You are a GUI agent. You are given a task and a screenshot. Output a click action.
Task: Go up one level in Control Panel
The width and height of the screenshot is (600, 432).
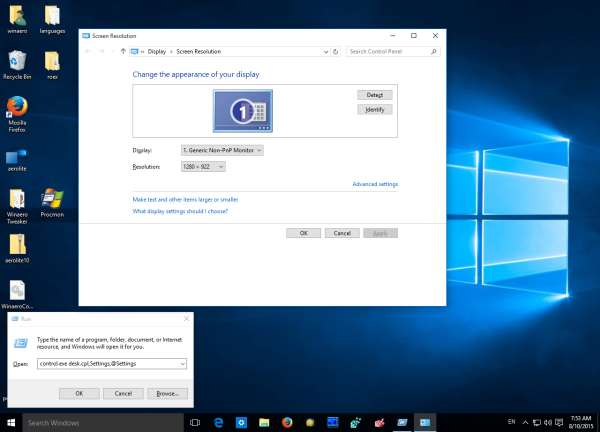(x=123, y=51)
